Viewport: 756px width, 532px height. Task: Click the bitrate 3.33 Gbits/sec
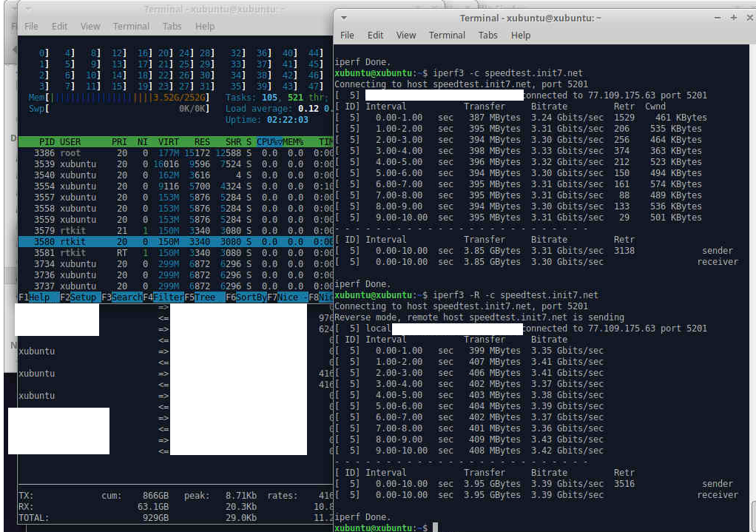(x=567, y=151)
